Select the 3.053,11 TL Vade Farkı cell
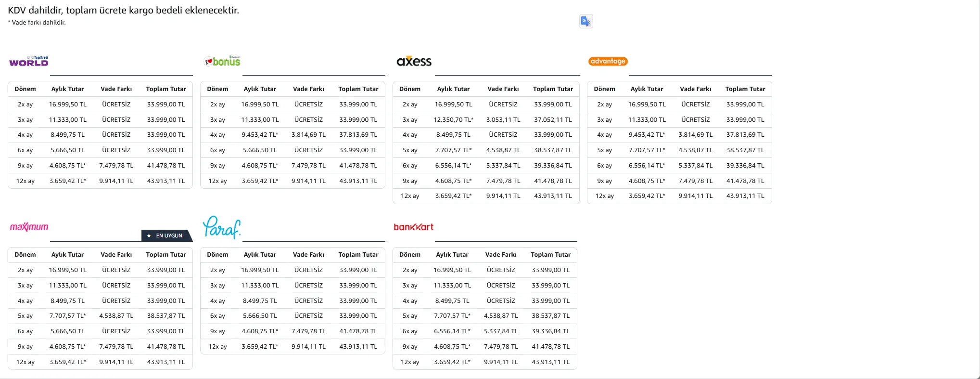 tap(503, 119)
